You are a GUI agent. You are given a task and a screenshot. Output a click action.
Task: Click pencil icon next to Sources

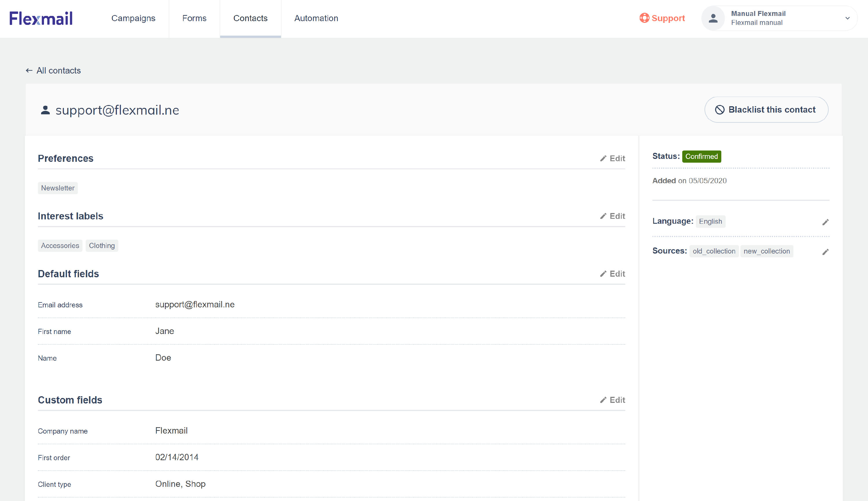(x=825, y=252)
